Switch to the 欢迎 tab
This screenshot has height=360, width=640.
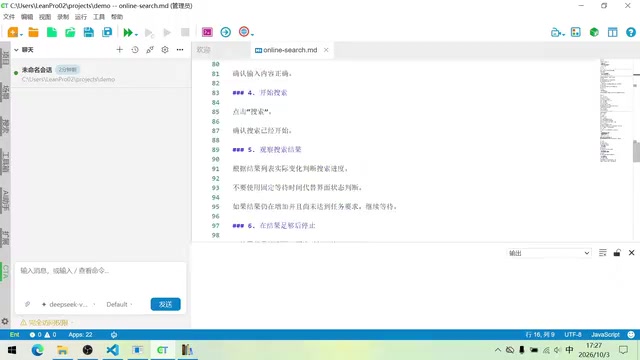pos(203,50)
